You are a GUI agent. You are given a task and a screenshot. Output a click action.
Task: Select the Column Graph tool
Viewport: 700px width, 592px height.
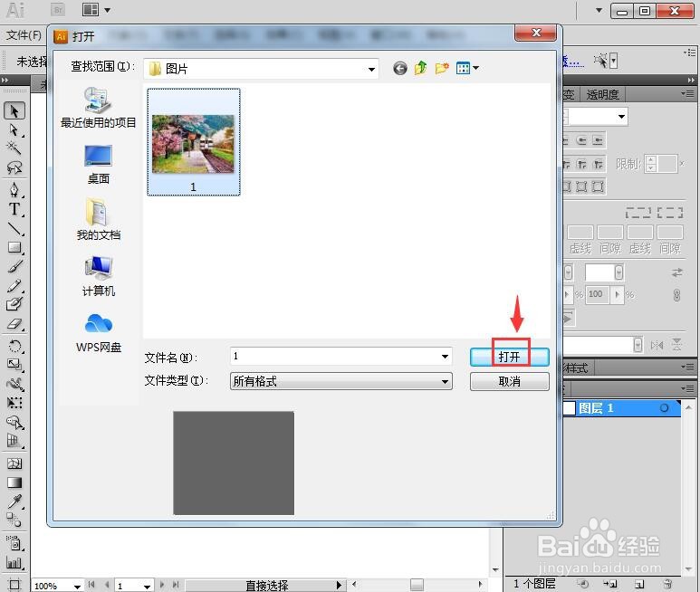(x=14, y=563)
